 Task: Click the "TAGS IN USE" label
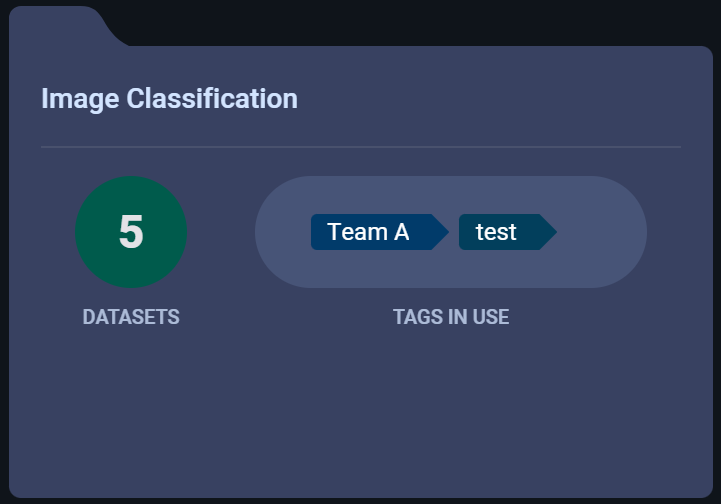point(451,317)
